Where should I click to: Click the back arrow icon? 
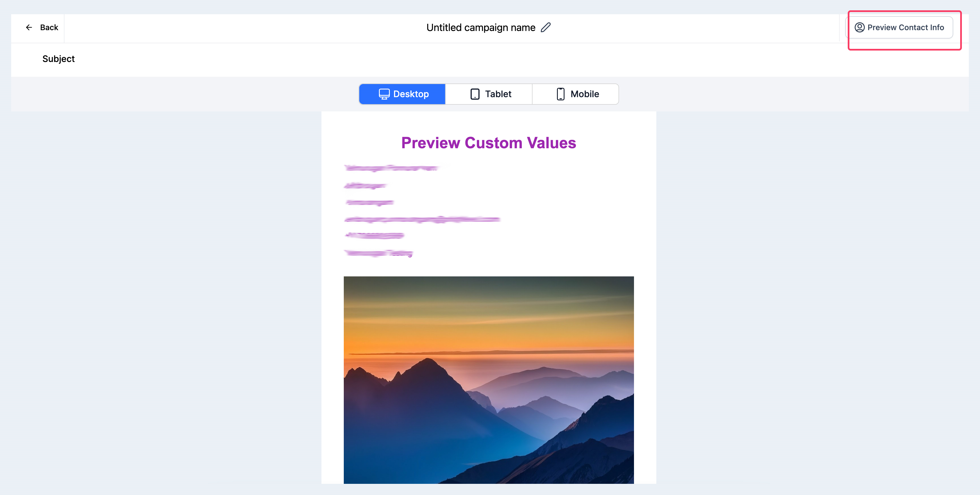click(x=29, y=27)
